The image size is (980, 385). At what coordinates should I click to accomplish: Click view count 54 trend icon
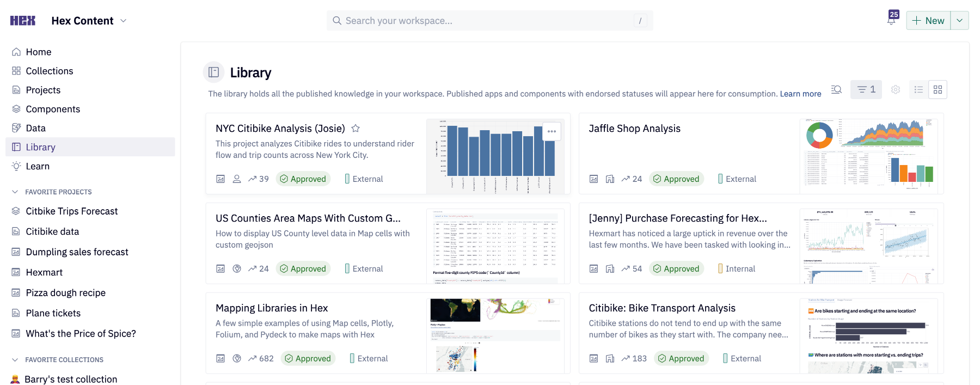626,268
